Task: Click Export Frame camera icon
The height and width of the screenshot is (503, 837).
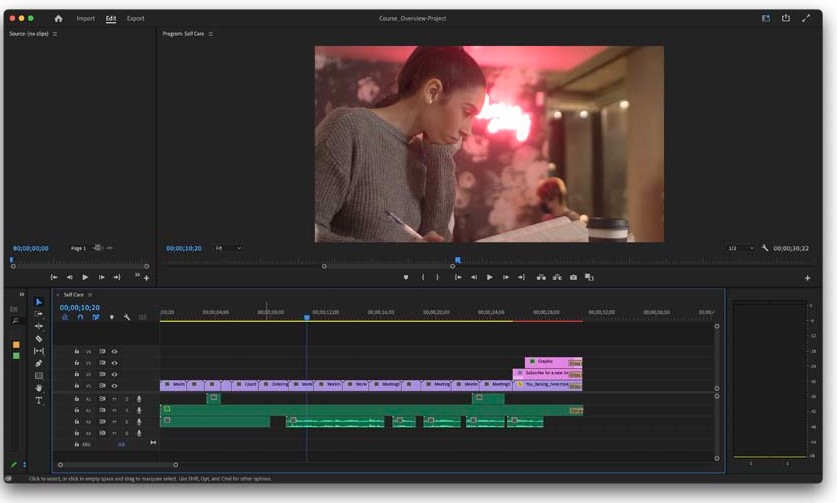Action: [x=573, y=278]
